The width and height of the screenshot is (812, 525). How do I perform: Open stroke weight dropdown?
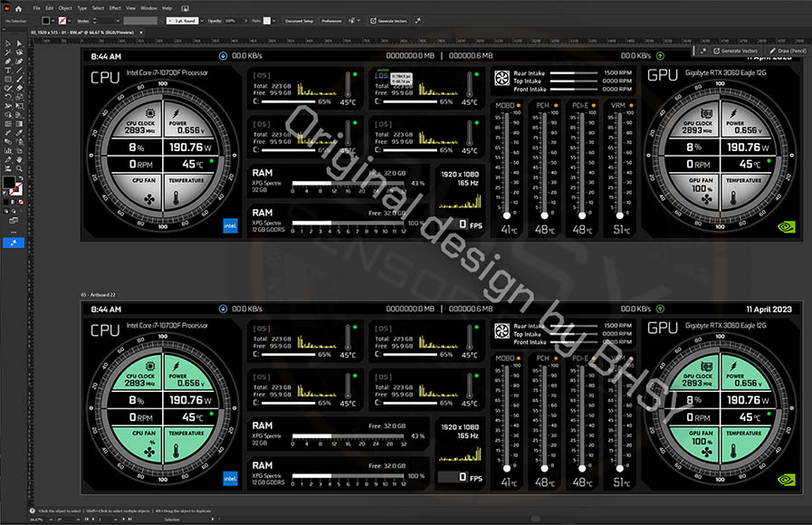pos(118,21)
